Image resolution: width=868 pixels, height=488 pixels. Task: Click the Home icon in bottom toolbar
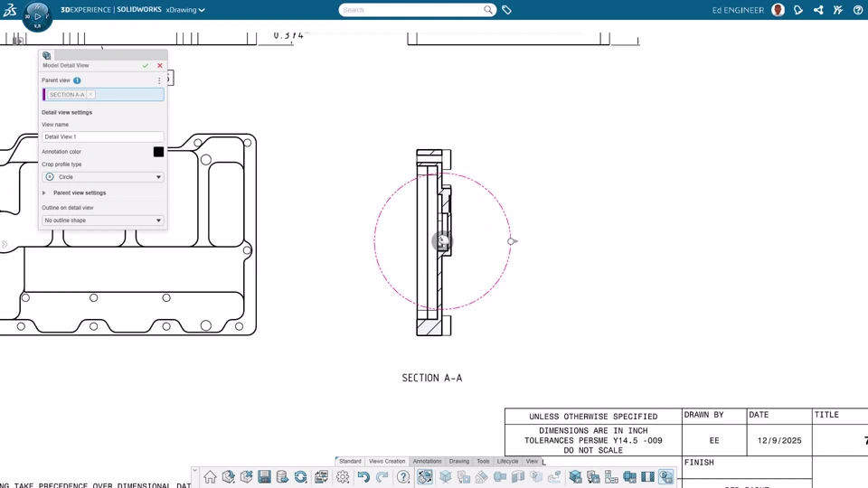[210, 477]
